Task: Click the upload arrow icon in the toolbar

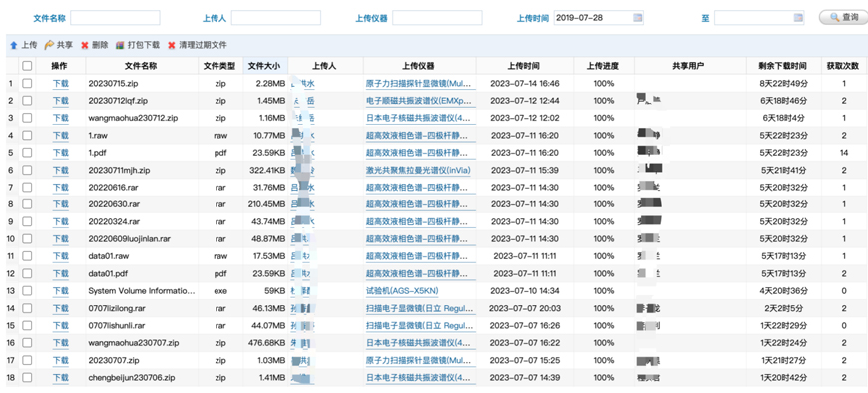Action: click(x=14, y=46)
